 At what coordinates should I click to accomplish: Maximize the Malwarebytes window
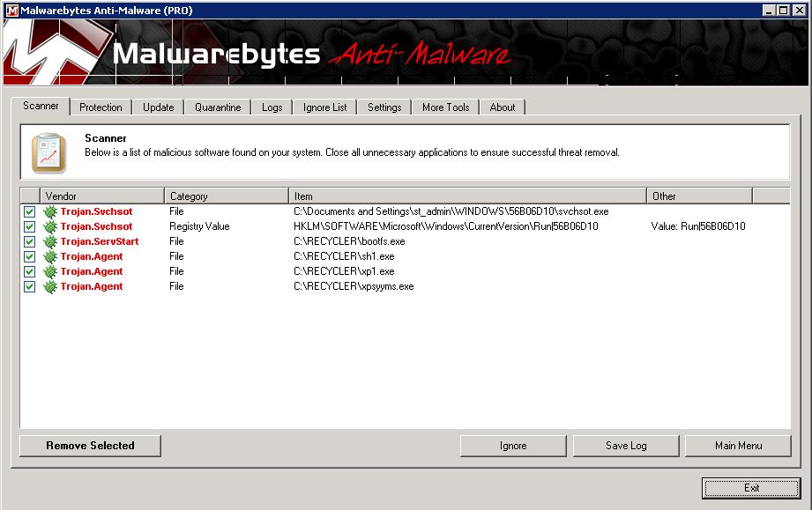click(784, 11)
